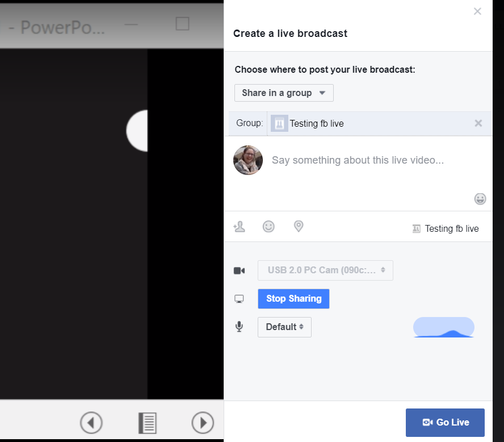Click the 'Group:' label

point(249,123)
